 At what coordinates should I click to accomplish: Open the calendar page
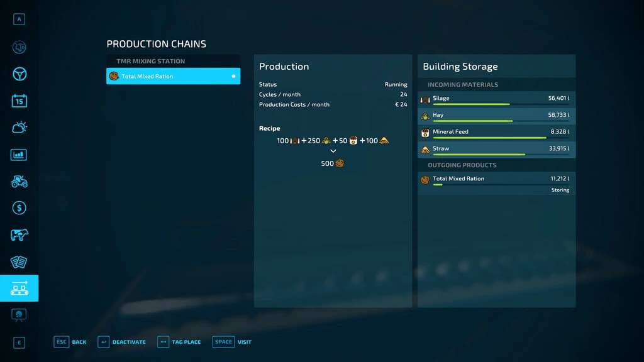pos(19,101)
